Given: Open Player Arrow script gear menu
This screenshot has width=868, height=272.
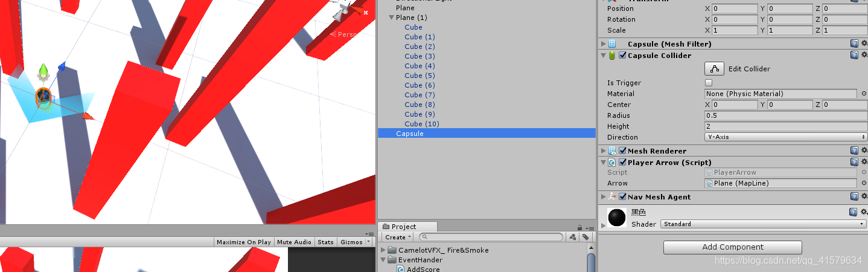Looking at the screenshot, I should 864,162.
